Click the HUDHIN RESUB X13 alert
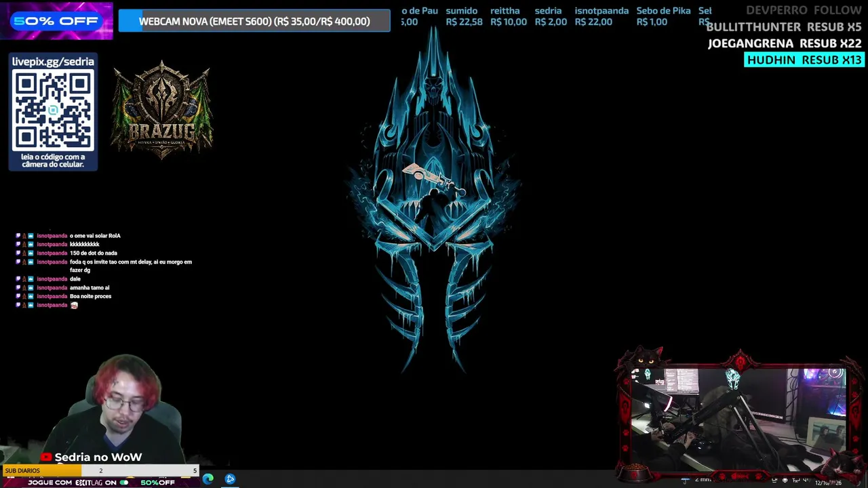Screen dimensions: 868x488 pyautogui.click(x=804, y=60)
